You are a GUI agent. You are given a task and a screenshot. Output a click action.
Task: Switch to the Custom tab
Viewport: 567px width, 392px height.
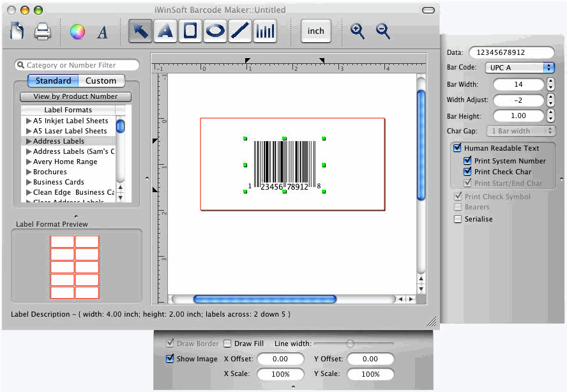[x=101, y=81]
